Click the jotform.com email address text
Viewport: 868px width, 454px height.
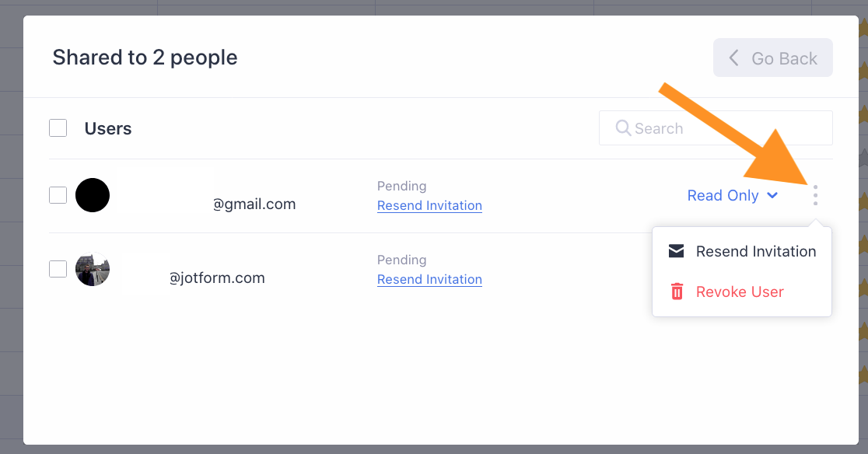click(218, 278)
